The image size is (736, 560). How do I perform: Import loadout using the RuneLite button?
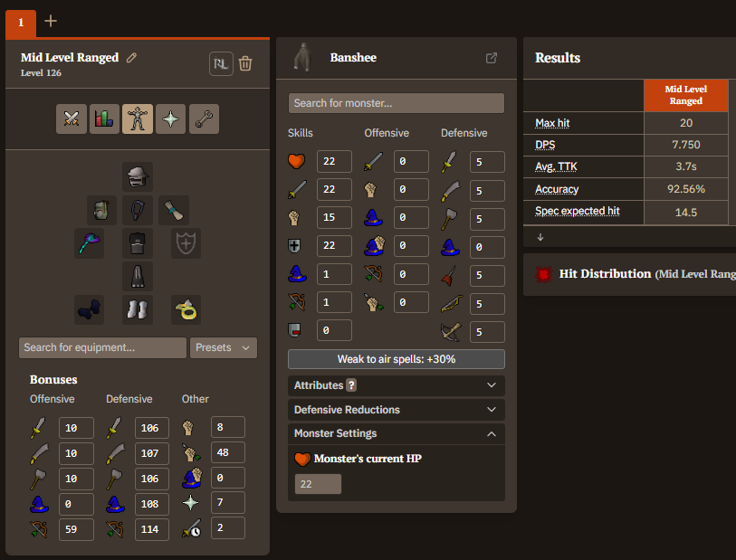(x=220, y=63)
